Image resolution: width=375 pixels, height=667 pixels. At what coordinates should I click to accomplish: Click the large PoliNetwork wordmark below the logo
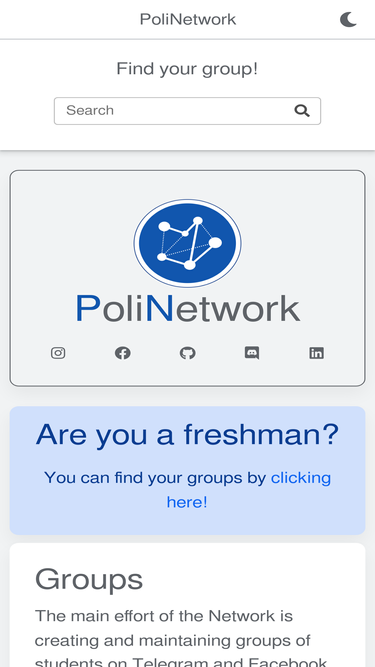pos(188,309)
